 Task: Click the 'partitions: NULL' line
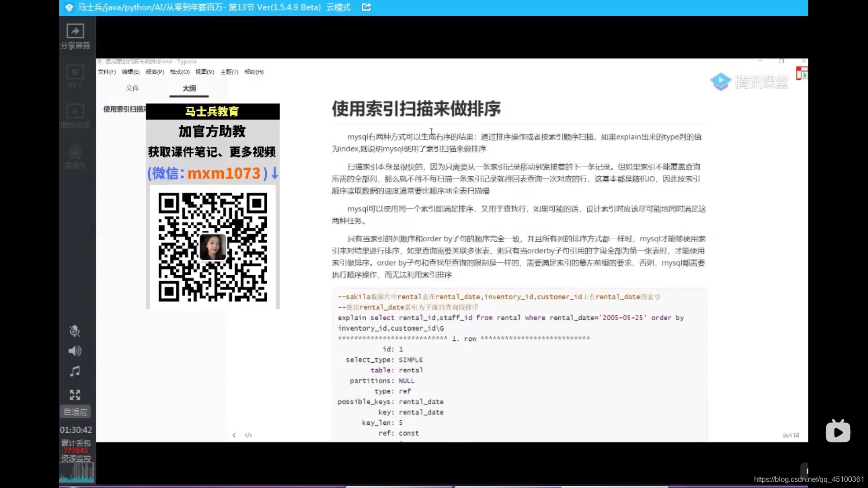[x=382, y=381]
